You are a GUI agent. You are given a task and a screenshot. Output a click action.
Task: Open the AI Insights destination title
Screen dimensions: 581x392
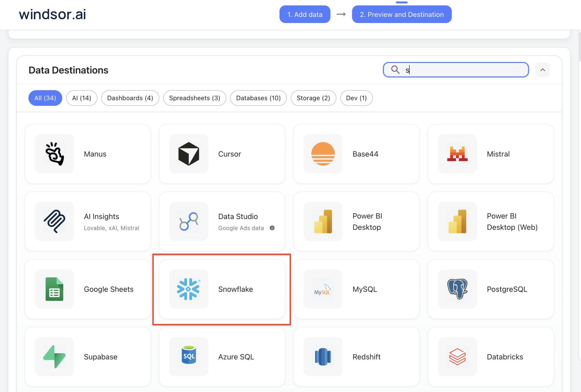[102, 216]
